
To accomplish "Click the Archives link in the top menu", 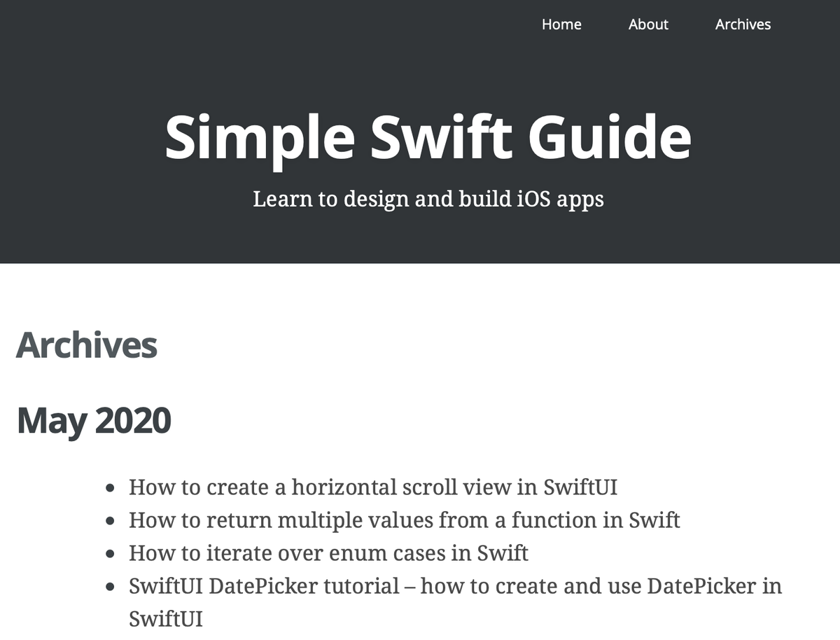I will pyautogui.click(x=743, y=25).
